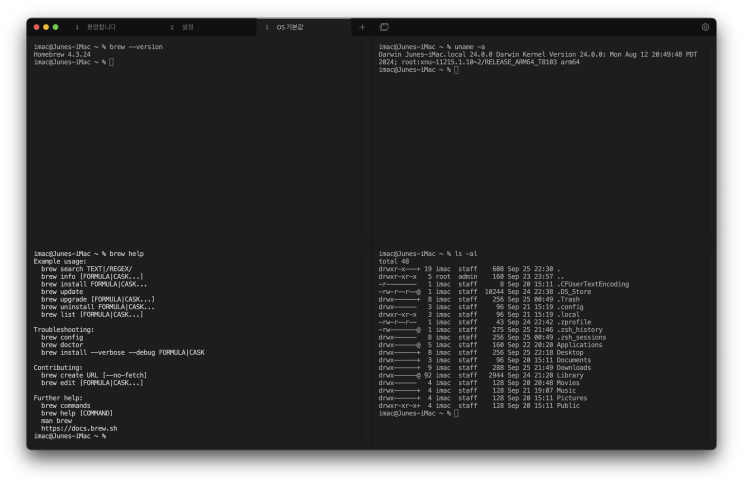Minimize the window with the yellow button
This screenshot has height=485, width=743.
[x=46, y=27]
